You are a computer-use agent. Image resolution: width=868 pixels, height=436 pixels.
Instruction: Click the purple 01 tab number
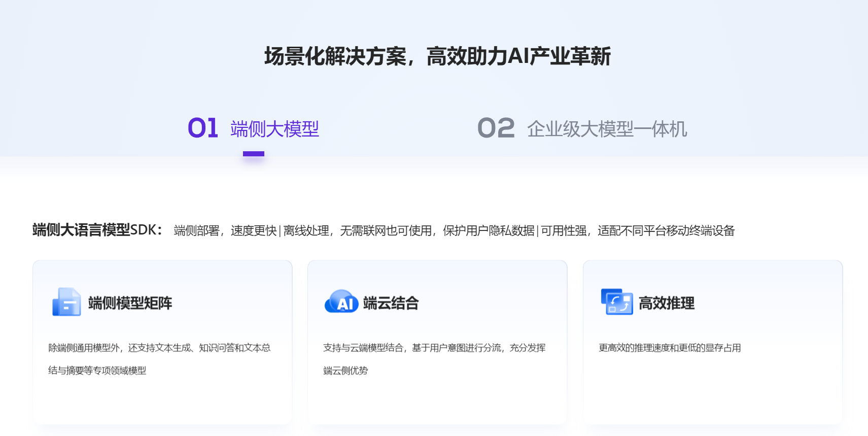pyautogui.click(x=203, y=128)
